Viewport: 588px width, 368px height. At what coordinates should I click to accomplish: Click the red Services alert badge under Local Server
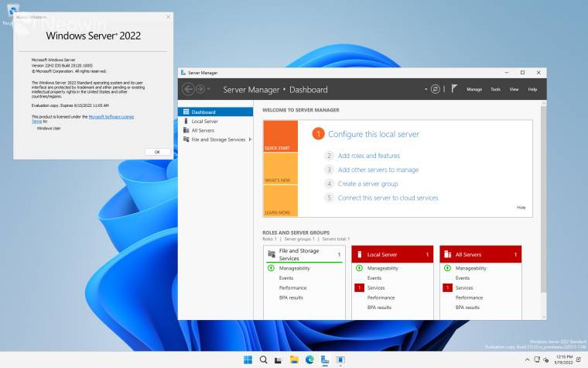[359, 287]
